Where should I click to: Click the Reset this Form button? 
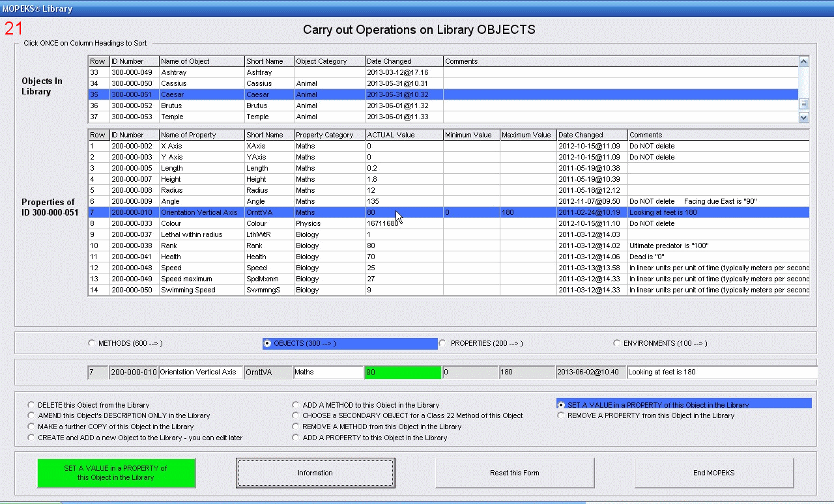pos(515,473)
